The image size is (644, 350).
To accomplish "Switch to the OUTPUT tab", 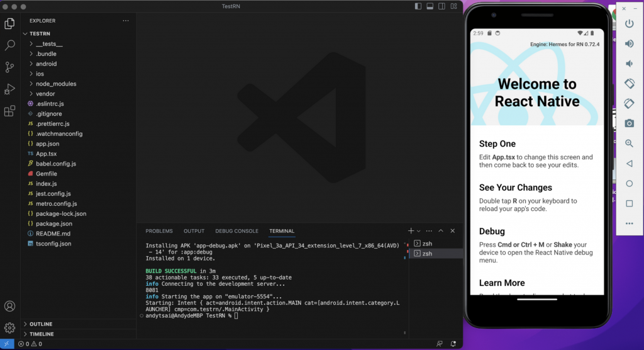I will 194,231.
